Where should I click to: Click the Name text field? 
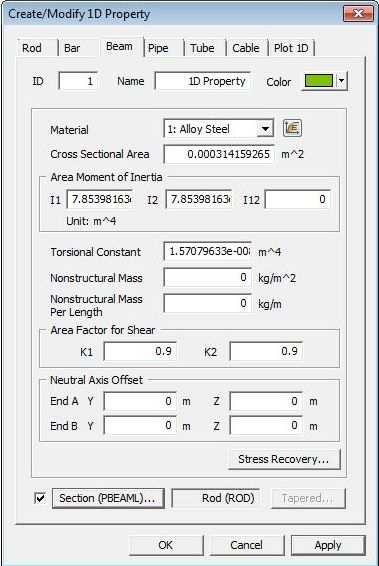point(202,81)
